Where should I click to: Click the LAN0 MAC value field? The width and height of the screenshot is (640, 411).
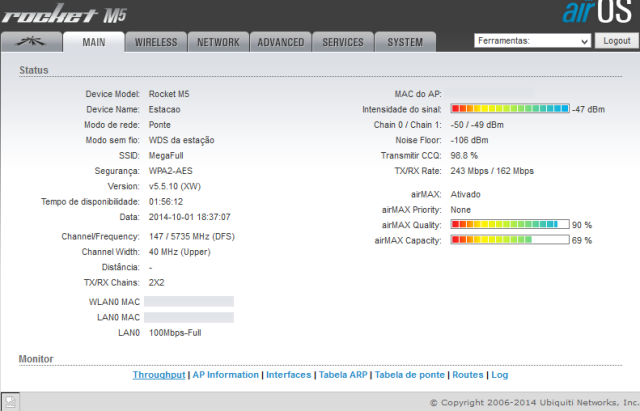click(x=189, y=317)
